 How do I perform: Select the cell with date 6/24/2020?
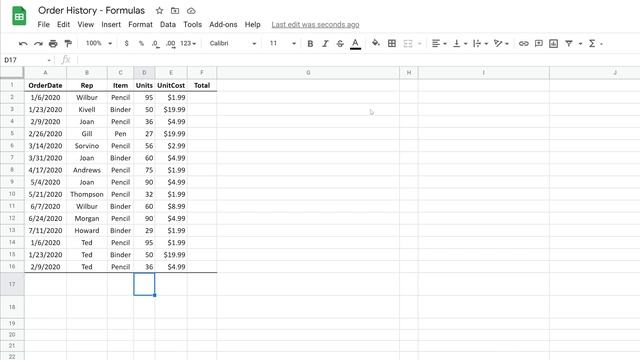tap(45, 218)
